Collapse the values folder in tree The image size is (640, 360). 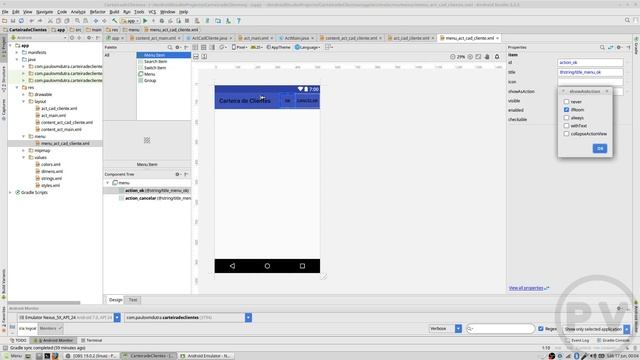[x=23, y=158]
